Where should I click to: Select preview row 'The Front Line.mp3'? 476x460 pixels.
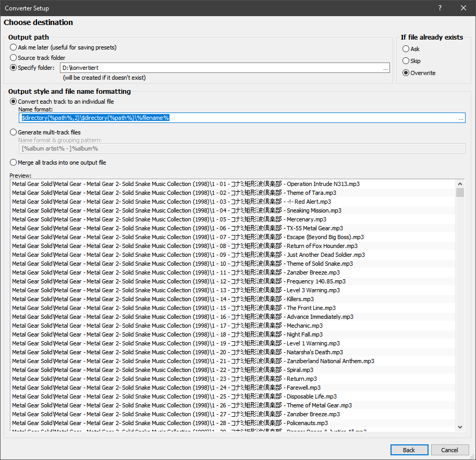(233, 308)
